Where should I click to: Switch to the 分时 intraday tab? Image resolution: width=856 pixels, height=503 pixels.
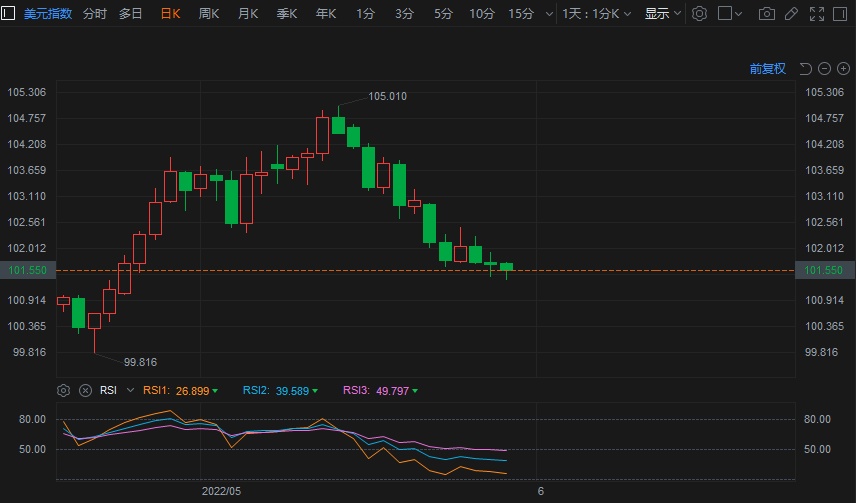(95, 14)
